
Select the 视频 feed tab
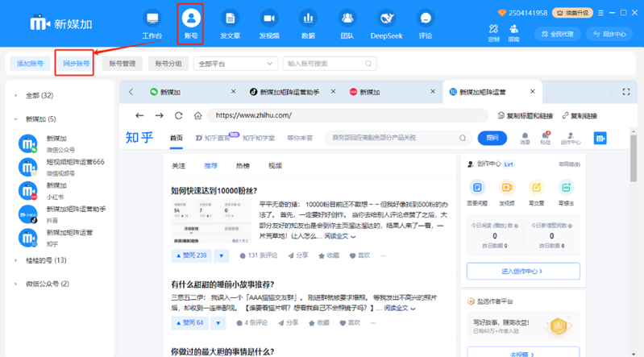click(x=275, y=166)
